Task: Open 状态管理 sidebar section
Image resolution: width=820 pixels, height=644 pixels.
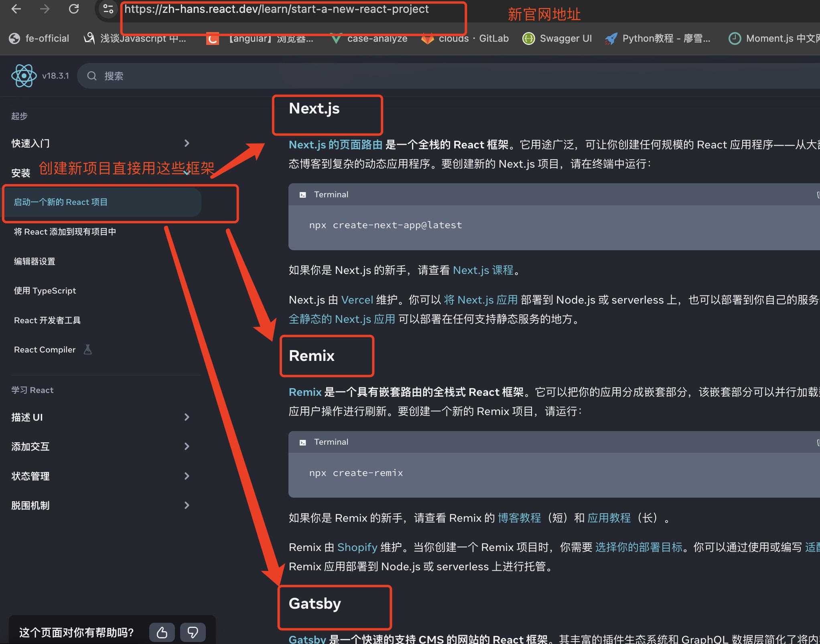Action: pyautogui.click(x=30, y=476)
